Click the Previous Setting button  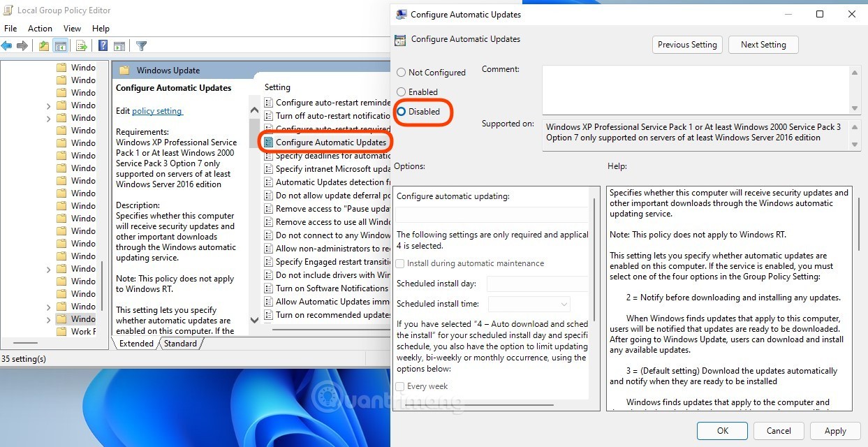tap(687, 45)
